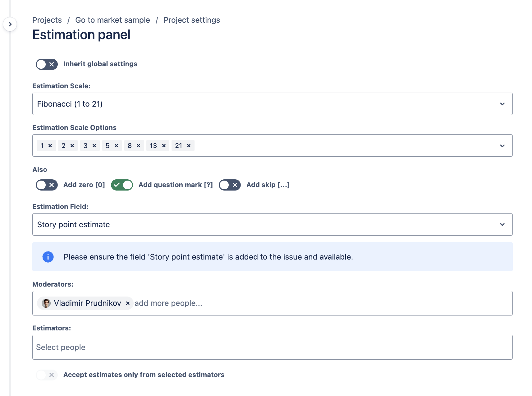Image resolution: width=532 pixels, height=396 pixels.
Task: Click Vladimir Prudnikov's avatar picture
Action: 46,303
